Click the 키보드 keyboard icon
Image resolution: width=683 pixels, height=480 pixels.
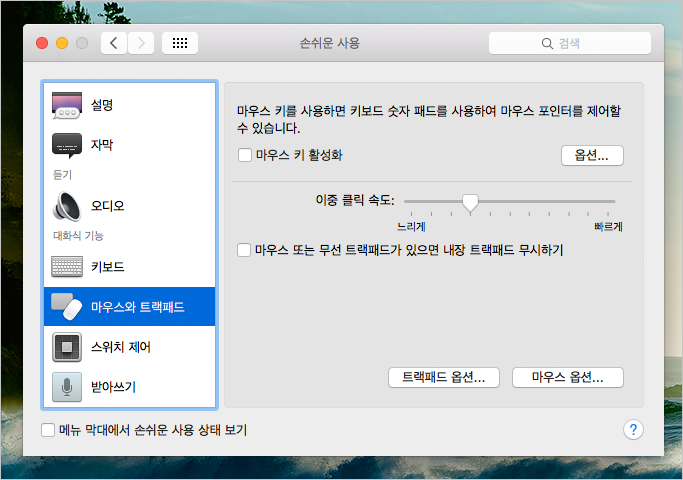click(67, 267)
